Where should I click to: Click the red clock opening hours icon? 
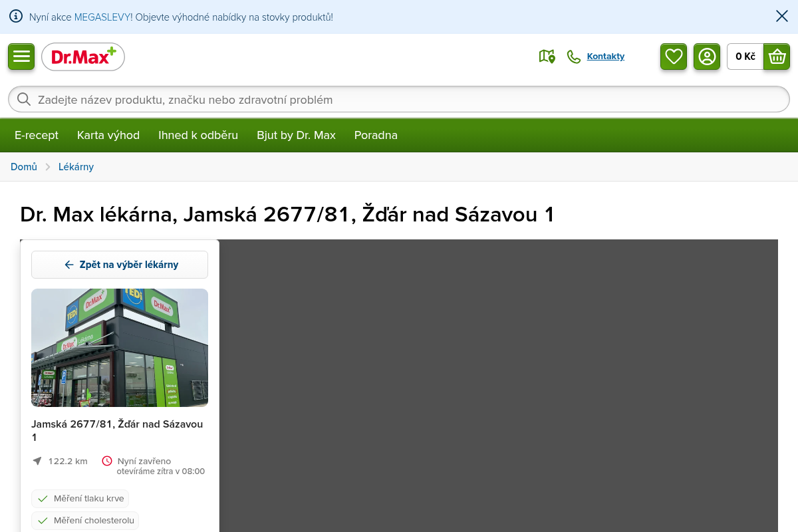point(107,461)
